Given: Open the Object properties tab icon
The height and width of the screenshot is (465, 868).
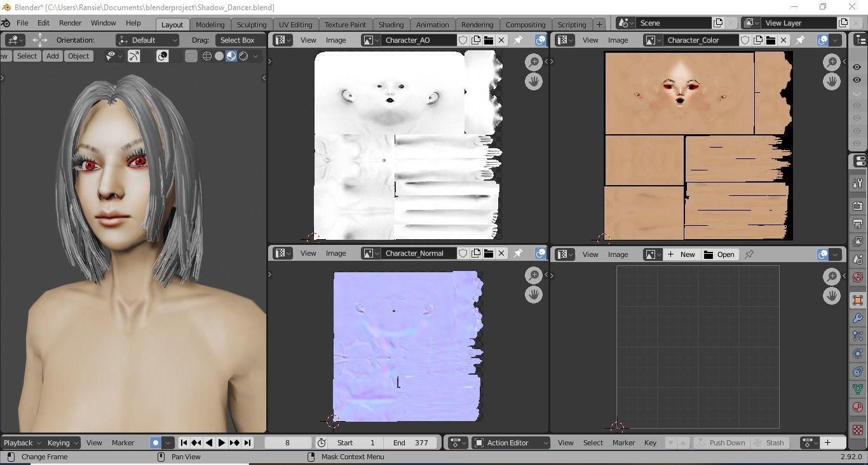Looking at the screenshot, I should [858, 300].
